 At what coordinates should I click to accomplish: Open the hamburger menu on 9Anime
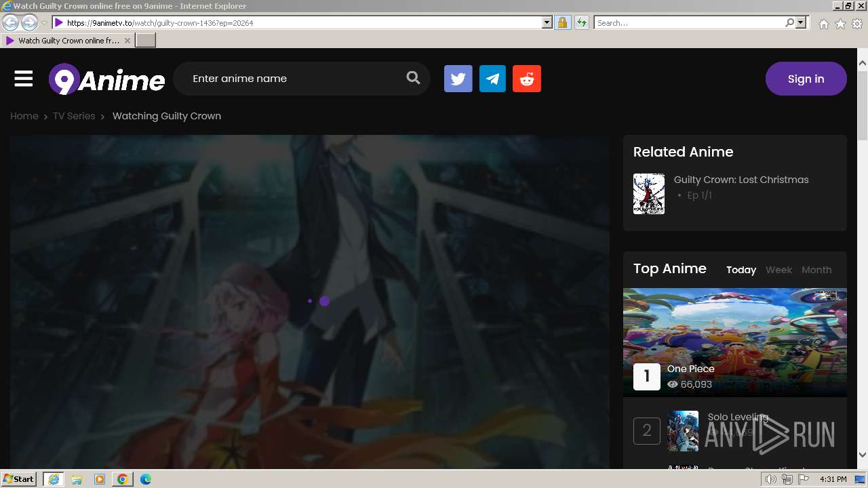click(x=24, y=79)
